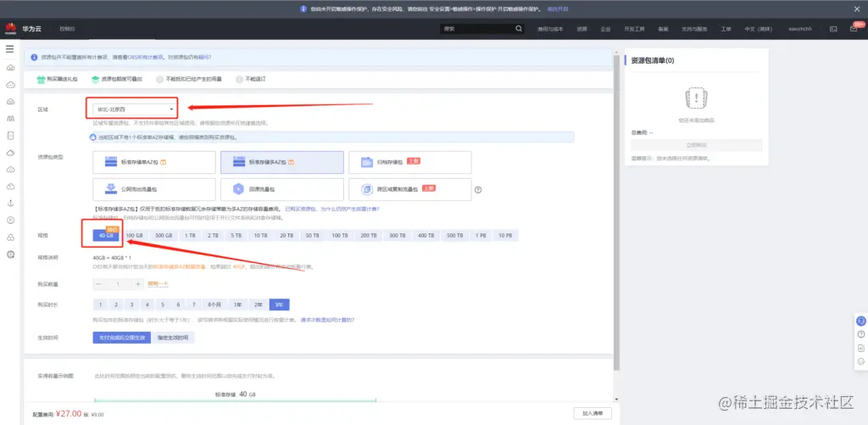Click the 立即购买 button in the list panel
Screen dimensions: 868x425
coord(696,145)
